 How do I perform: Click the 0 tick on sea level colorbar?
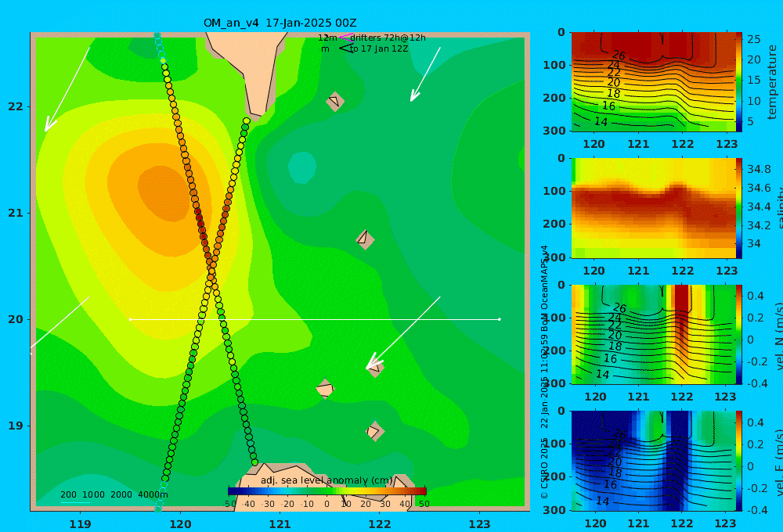(327, 504)
